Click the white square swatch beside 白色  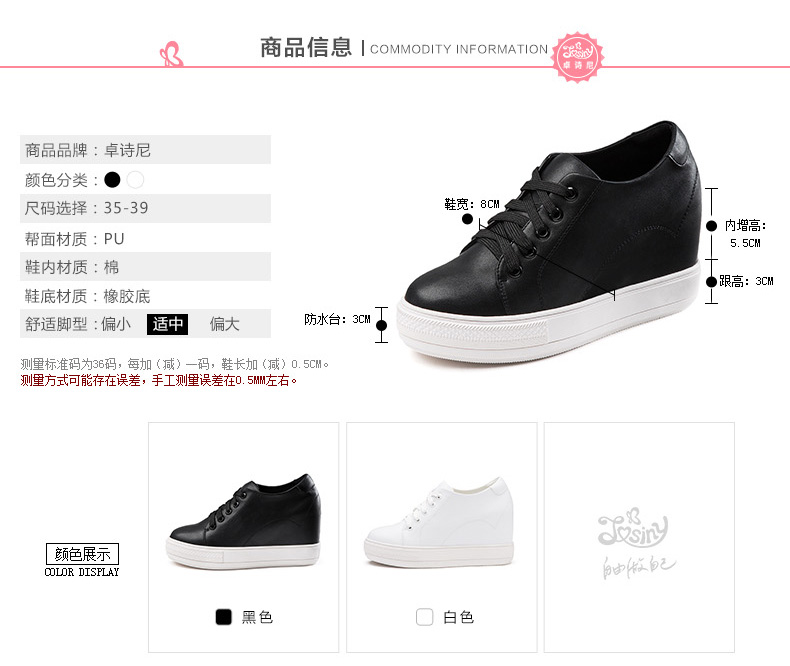pyautogui.click(x=424, y=617)
